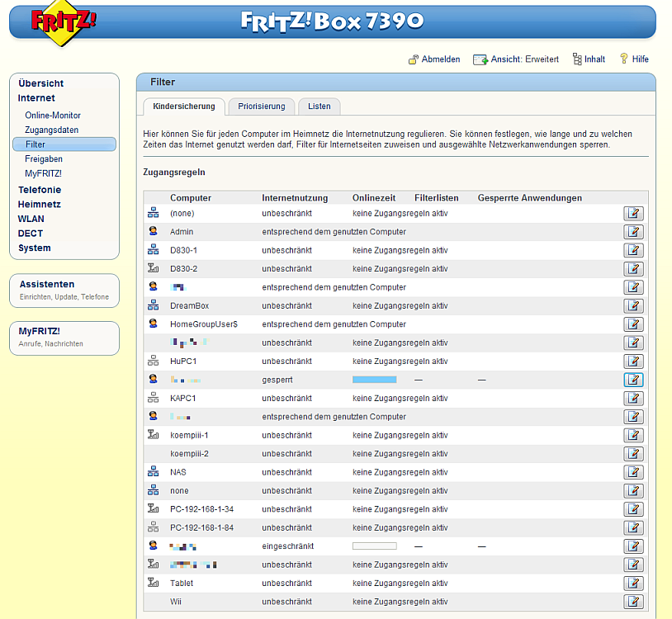
Task: Click network icon beside NAS
Action: pyautogui.click(x=153, y=471)
